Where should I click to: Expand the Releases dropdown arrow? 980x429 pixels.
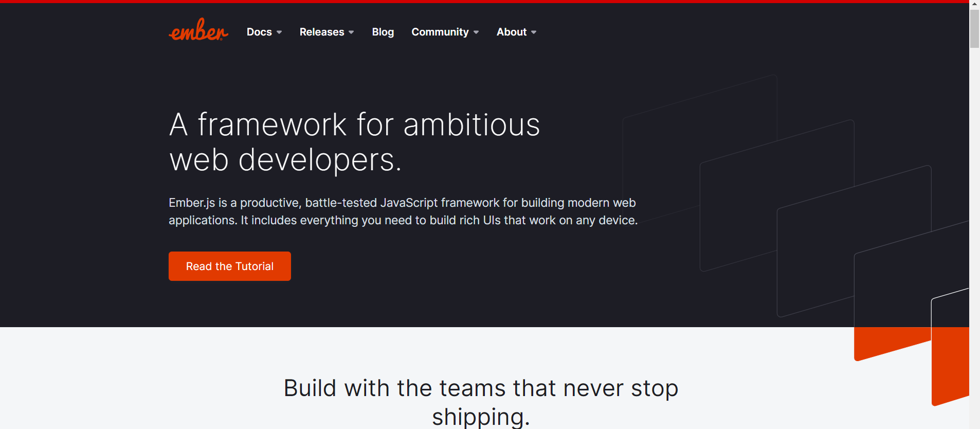pyautogui.click(x=351, y=32)
